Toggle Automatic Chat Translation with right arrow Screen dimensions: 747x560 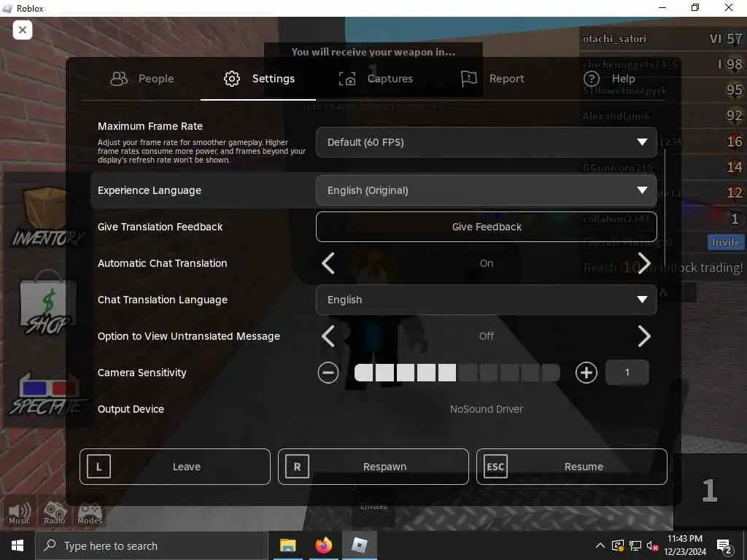point(644,263)
